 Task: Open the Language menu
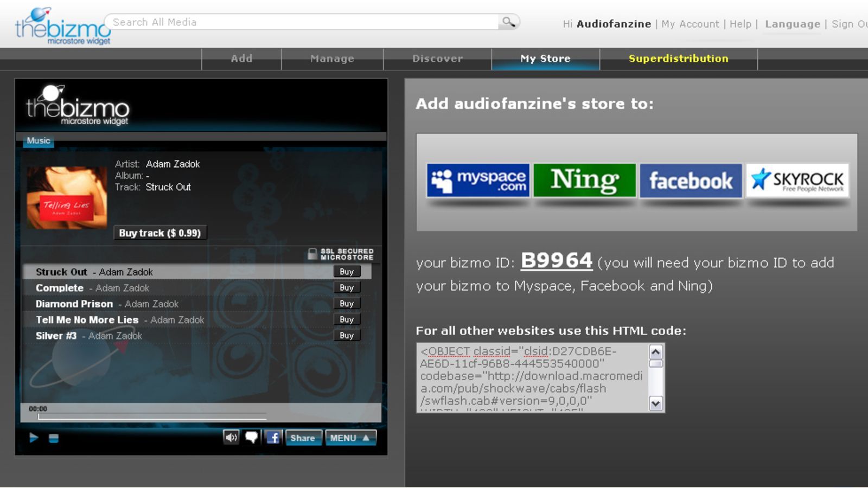(x=792, y=24)
